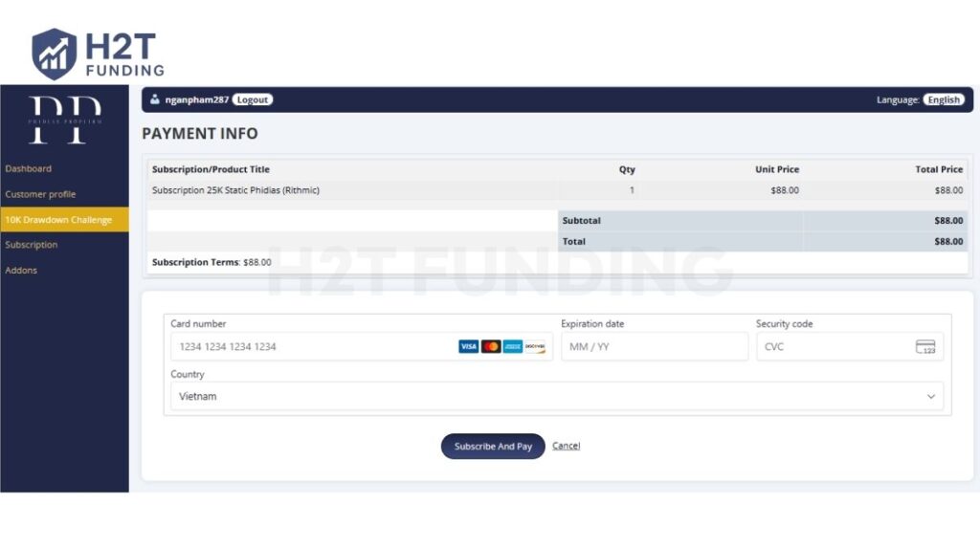980x547 pixels.
Task: Focus the Card number input field
Action: (361, 346)
